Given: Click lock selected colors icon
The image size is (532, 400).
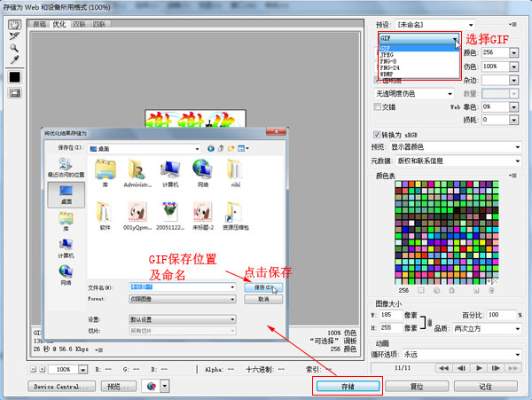Looking at the screenshot, I should 452,290.
